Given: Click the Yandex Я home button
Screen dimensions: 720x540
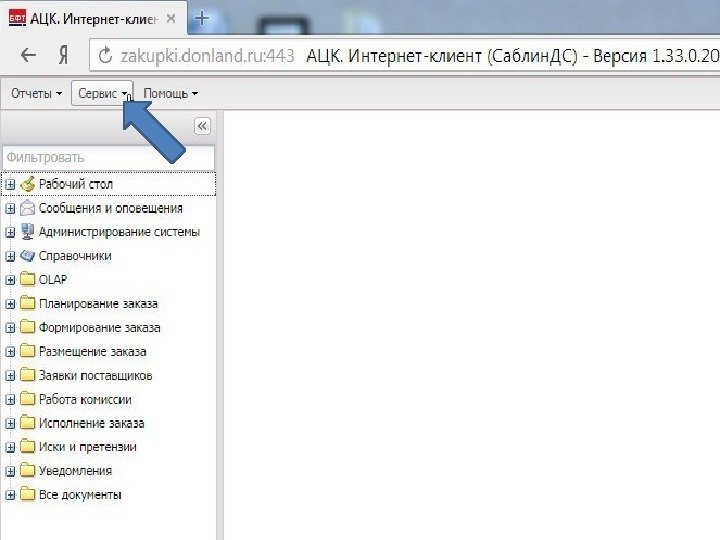Looking at the screenshot, I should pos(63,56).
